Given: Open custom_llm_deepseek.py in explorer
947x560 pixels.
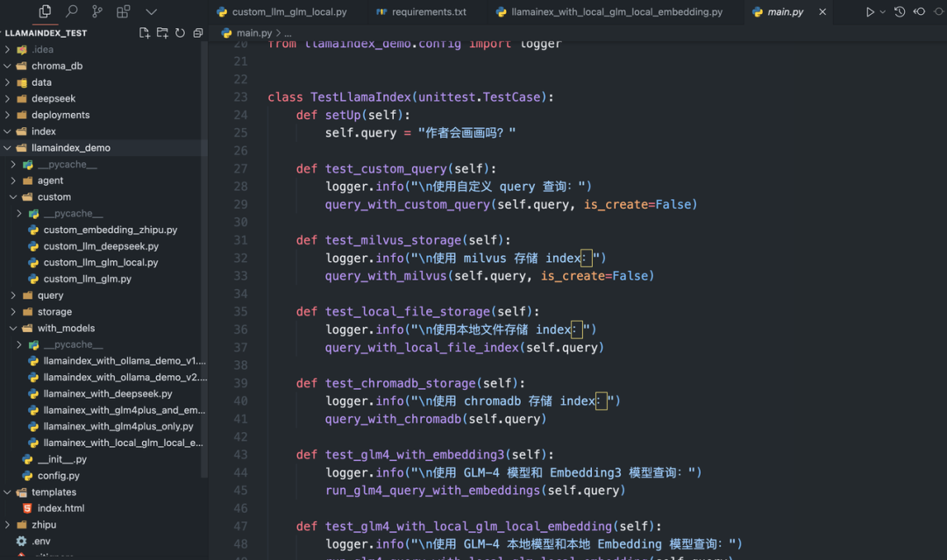Looking at the screenshot, I should pos(101,246).
